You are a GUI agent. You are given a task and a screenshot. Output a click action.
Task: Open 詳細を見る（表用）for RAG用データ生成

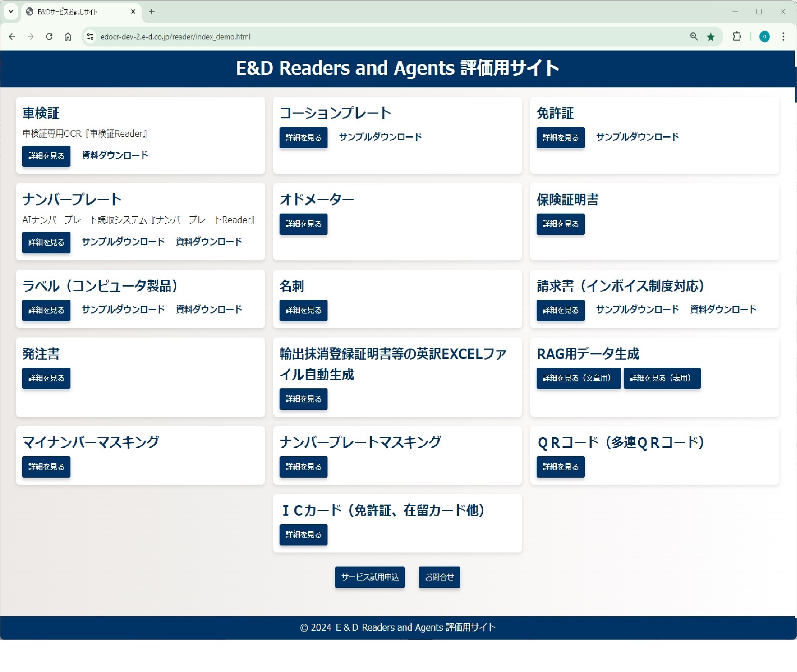pos(661,378)
